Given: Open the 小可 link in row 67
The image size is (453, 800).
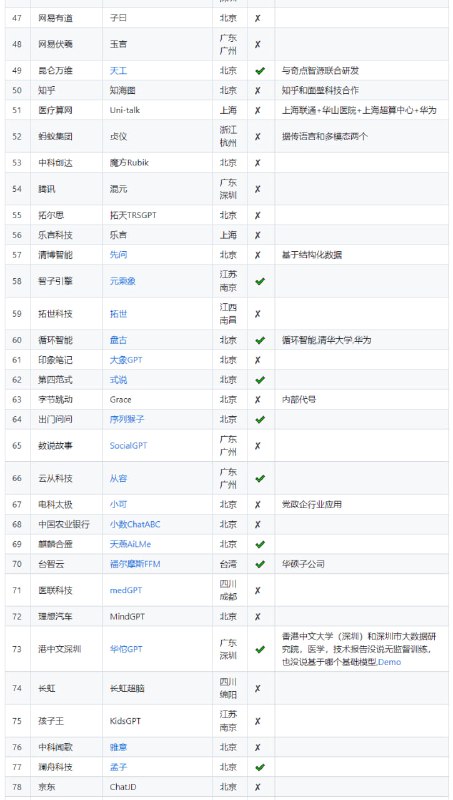Looking at the screenshot, I should click(x=118, y=505).
